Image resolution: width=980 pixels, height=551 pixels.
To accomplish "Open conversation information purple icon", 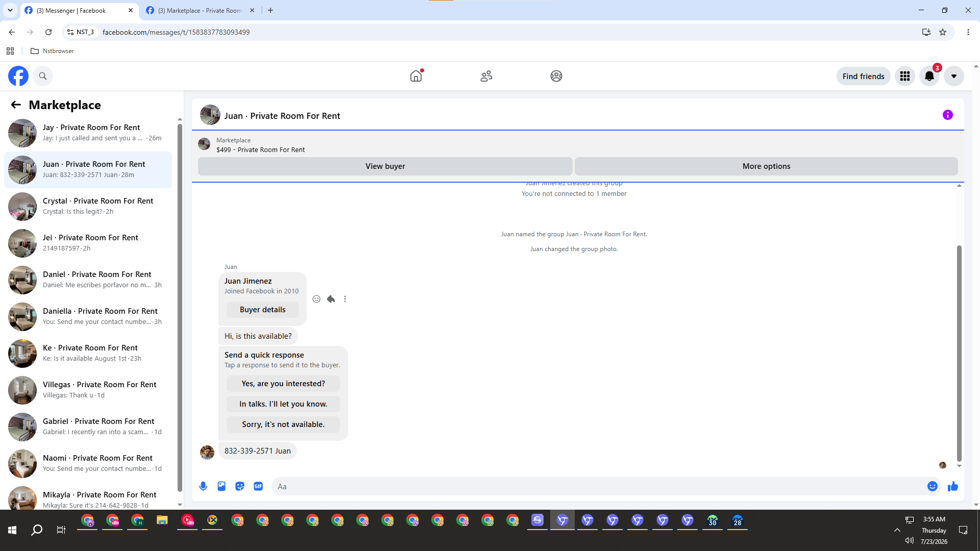I will click(948, 115).
